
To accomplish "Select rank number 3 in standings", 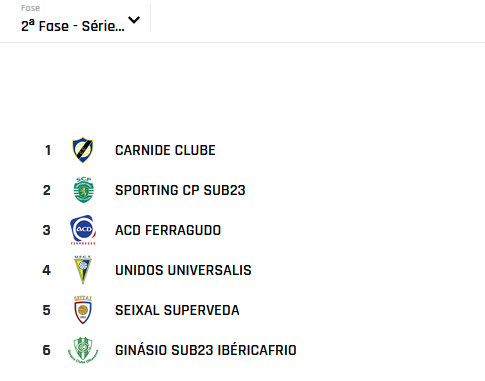I will (47, 230).
